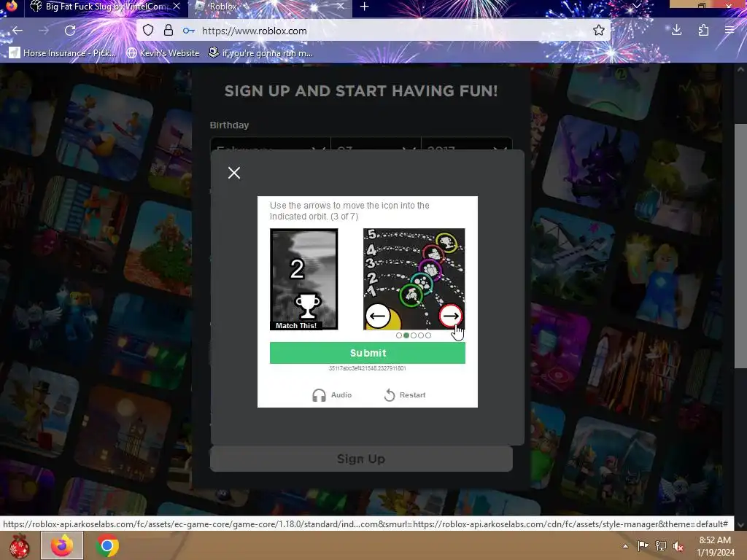Viewport: 747px width, 560px height.
Task: Click the key saved-logins icon in address bar
Action: (189, 31)
